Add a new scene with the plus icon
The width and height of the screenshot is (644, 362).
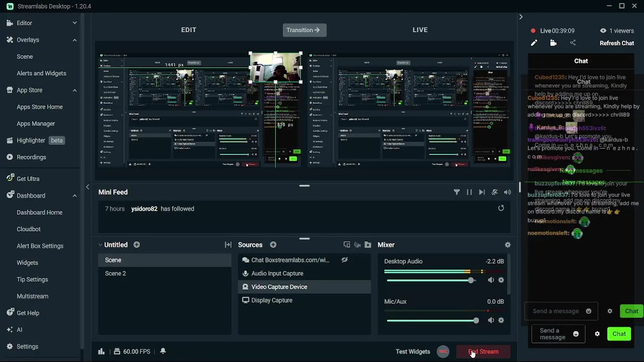136,245
